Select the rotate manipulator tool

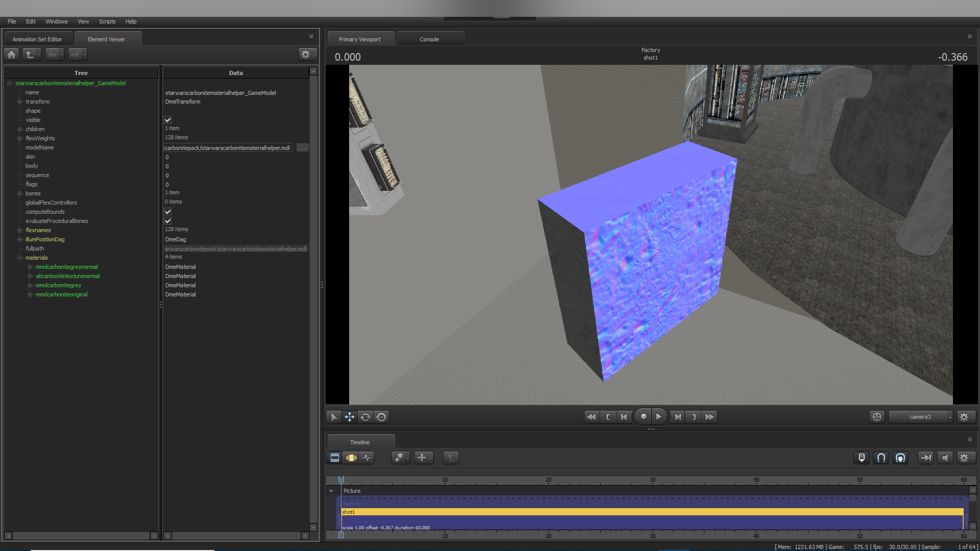point(365,417)
